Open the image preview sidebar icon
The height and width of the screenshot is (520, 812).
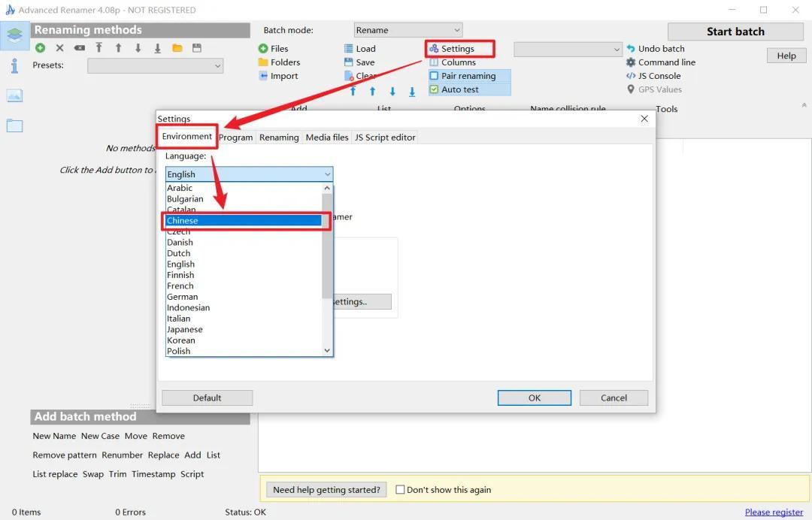point(14,95)
